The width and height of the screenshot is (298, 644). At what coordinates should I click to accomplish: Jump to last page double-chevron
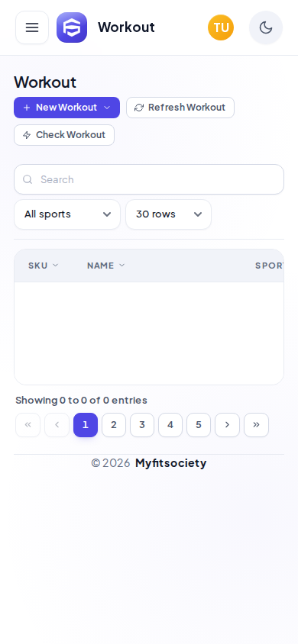[256, 425]
